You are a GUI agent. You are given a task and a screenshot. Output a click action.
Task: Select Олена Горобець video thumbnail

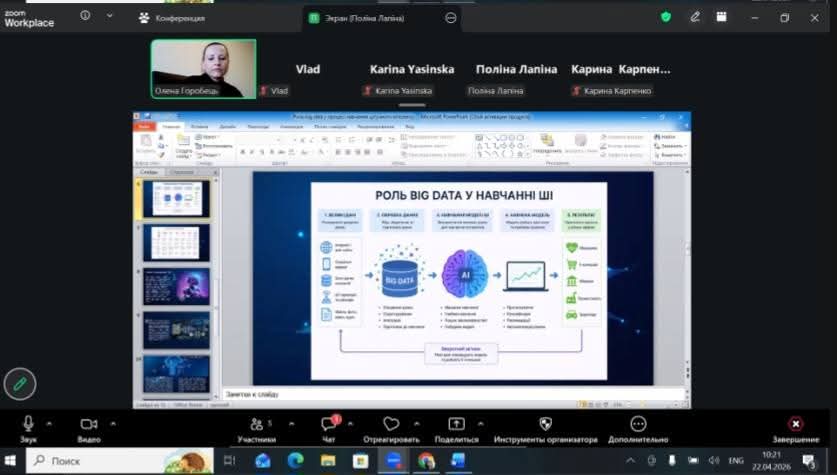coord(203,68)
